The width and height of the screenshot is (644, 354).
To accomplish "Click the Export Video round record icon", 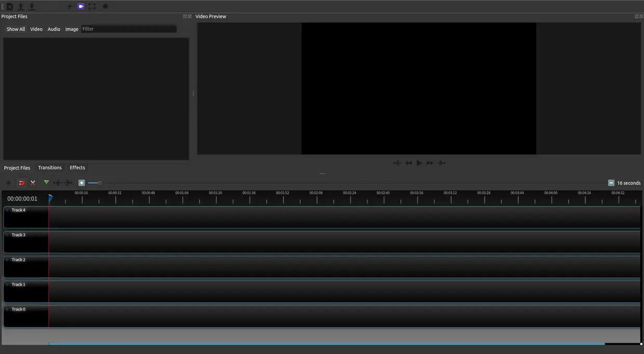I will (105, 6).
